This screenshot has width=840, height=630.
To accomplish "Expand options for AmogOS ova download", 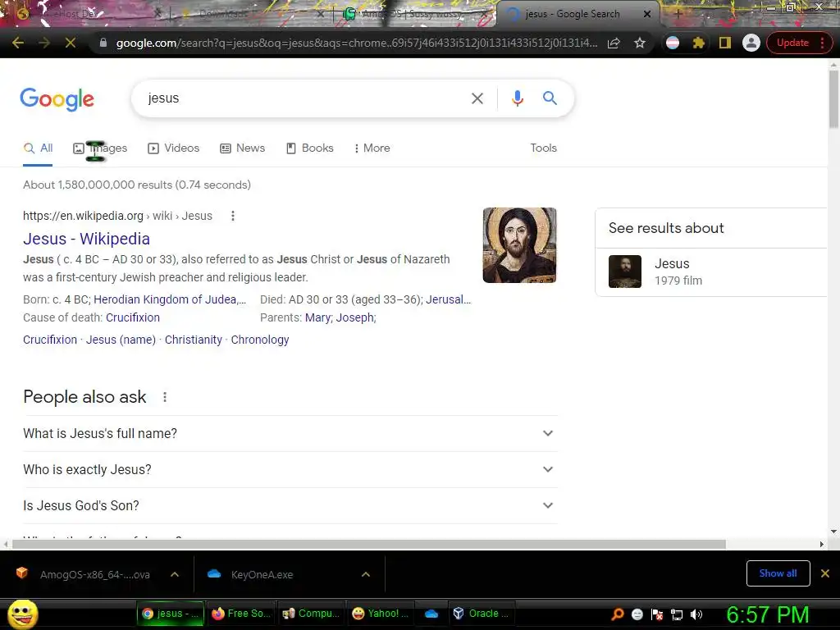I will (x=175, y=574).
